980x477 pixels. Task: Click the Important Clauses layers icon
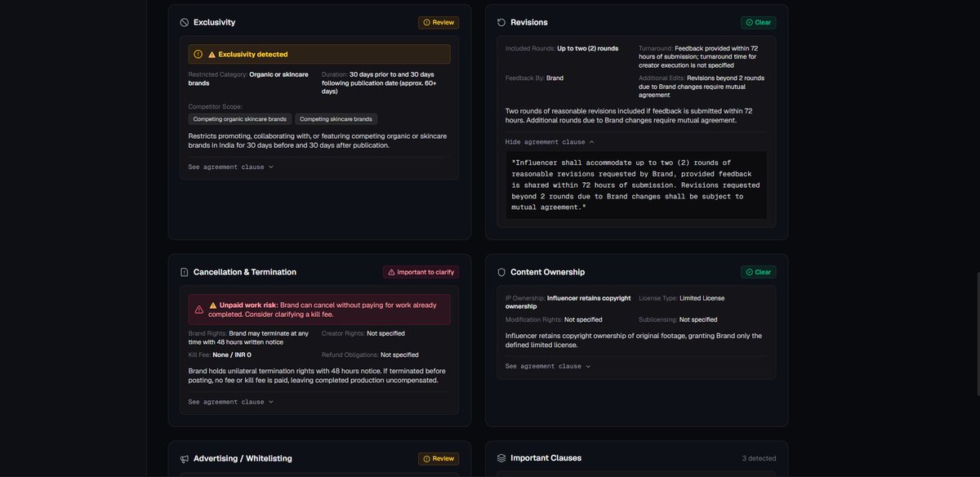pyautogui.click(x=501, y=459)
